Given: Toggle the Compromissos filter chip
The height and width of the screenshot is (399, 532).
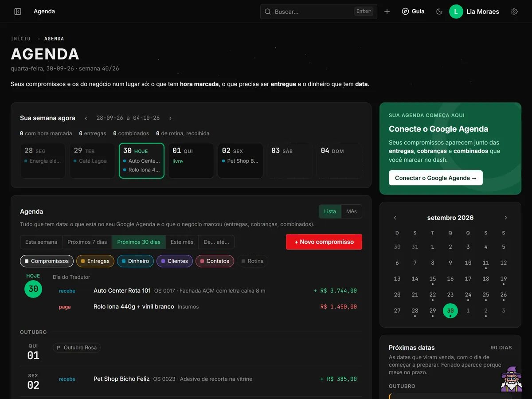Looking at the screenshot, I should click(47, 261).
